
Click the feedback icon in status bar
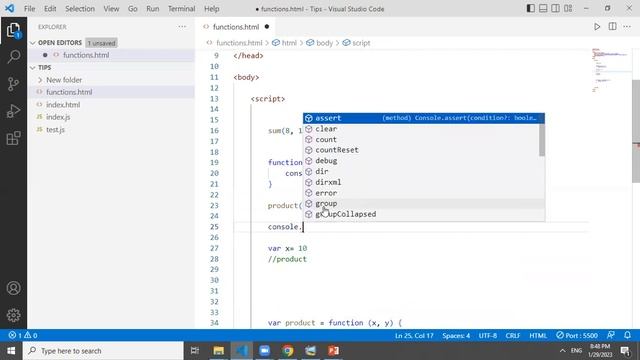611,335
